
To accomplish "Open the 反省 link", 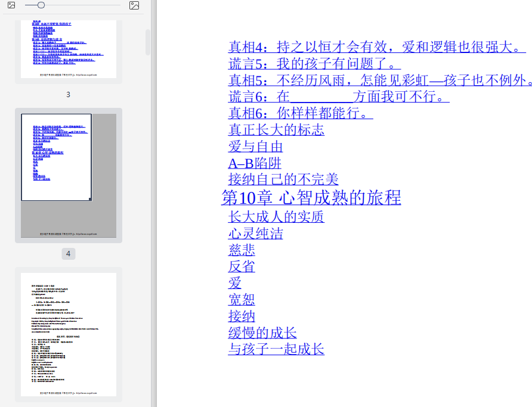I will pyautogui.click(x=242, y=266).
